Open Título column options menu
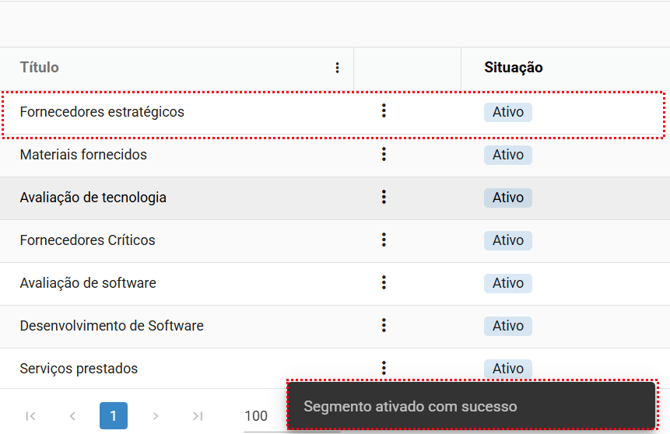This screenshot has height=434, width=670. (x=337, y=68)
